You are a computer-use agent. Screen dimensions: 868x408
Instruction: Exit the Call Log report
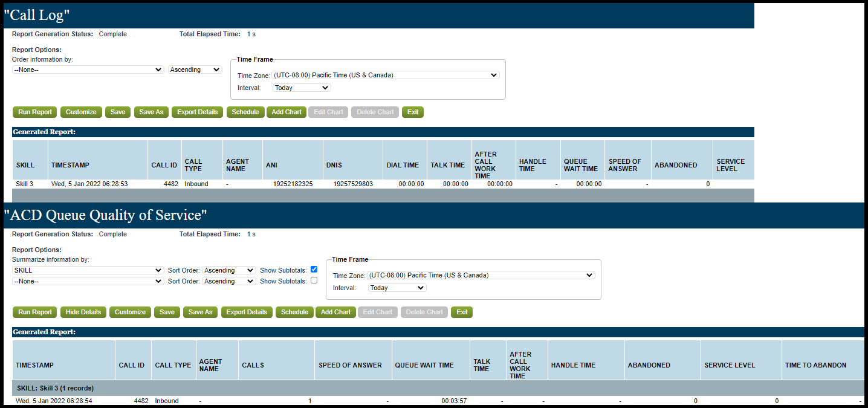coord(413,112)
